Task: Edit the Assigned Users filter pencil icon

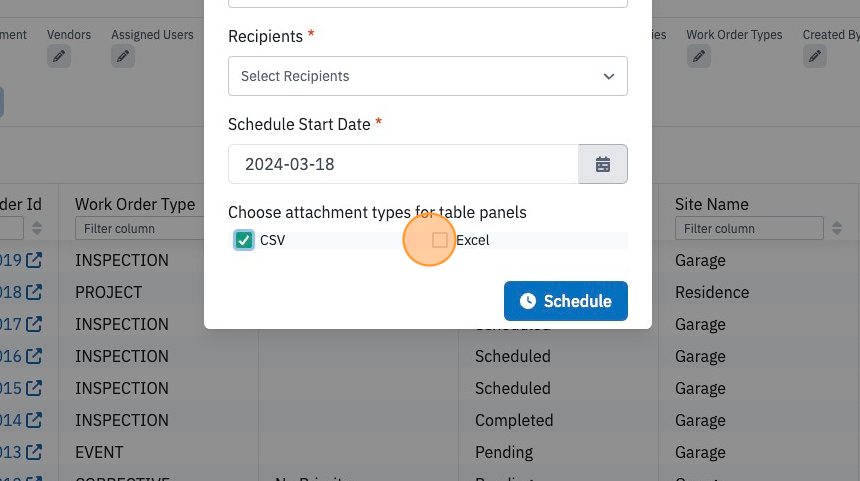Action: pyautogui.click(x=123, y=56)
